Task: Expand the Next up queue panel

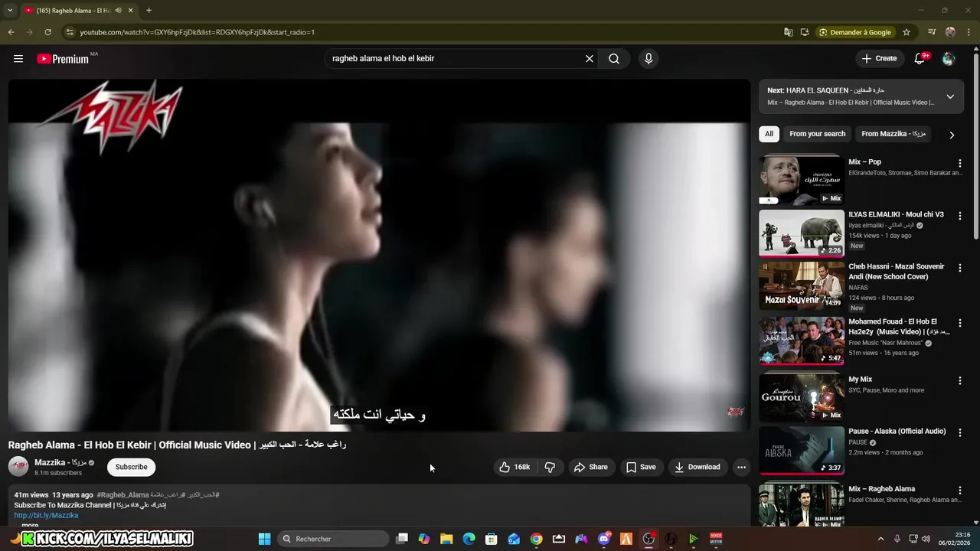Action: point(950,96)
